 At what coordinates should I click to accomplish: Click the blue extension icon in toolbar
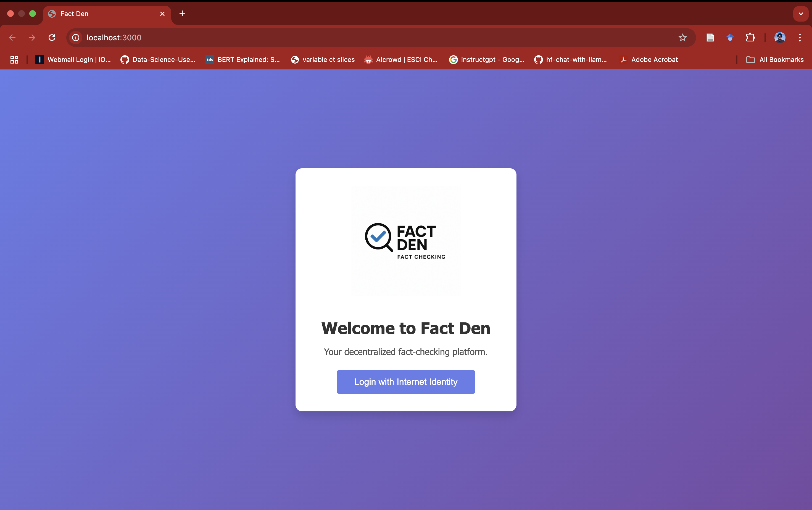[730, 38]
